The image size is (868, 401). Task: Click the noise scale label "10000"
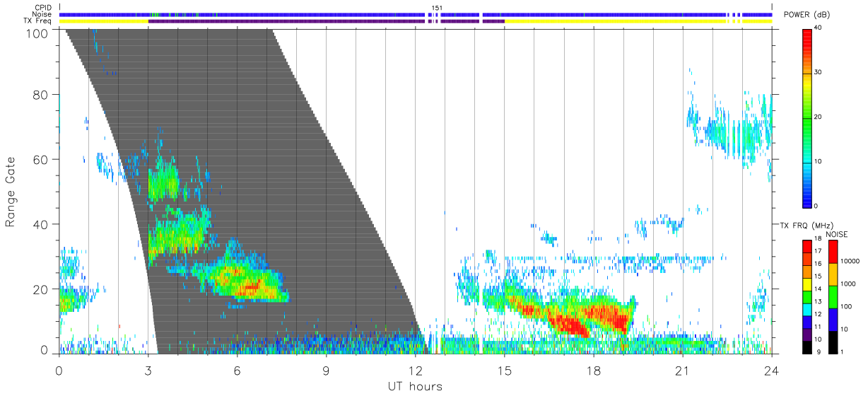(851, 262)
